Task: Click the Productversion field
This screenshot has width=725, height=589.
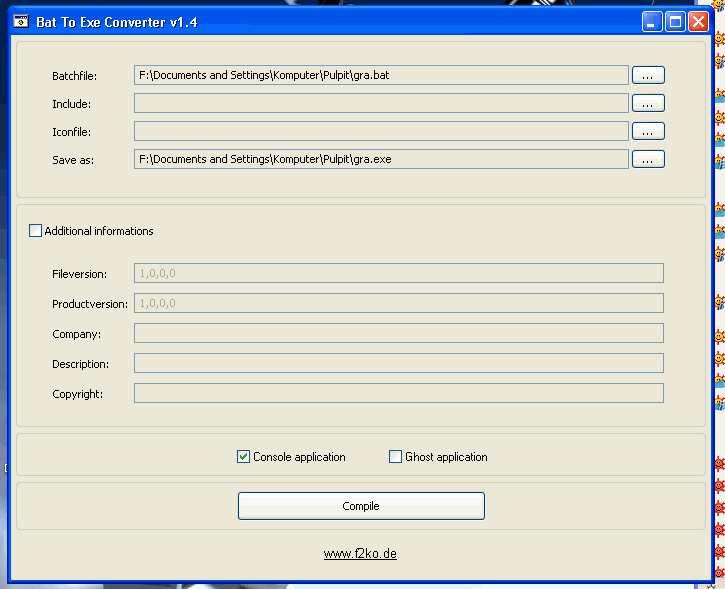Action: [398, 303]
